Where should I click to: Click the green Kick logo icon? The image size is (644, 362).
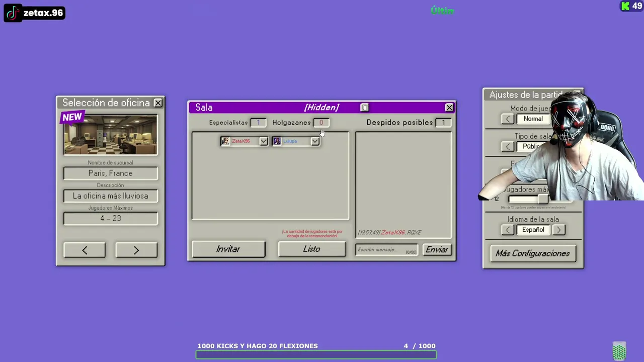(625, 6)
